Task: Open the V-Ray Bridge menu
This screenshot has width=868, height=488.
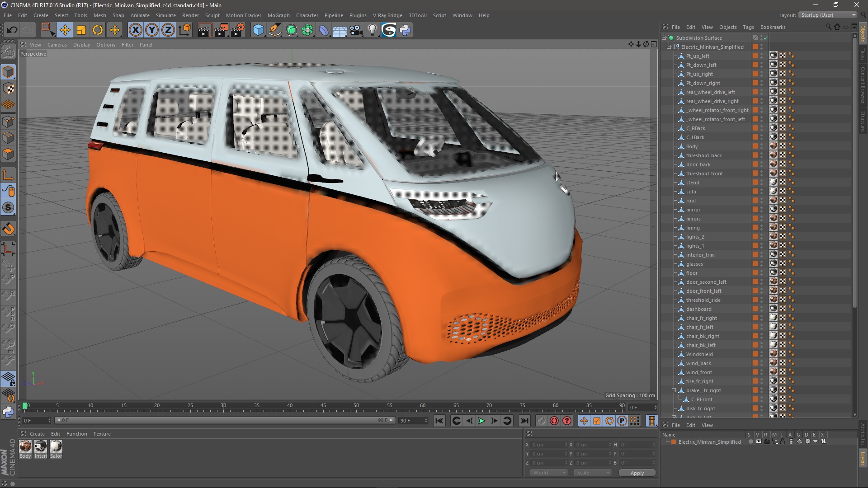Action: pos(387,15)
